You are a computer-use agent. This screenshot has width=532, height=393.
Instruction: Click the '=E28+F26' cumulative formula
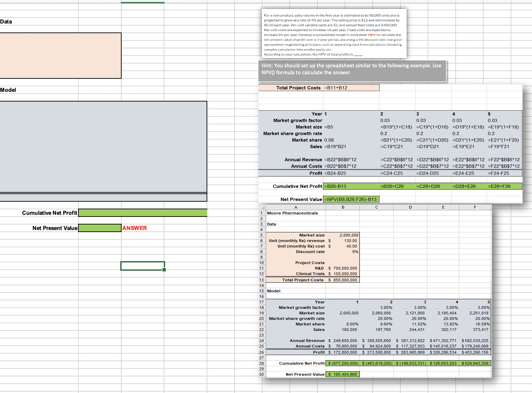pyautogui.click(x=499, y=186)
